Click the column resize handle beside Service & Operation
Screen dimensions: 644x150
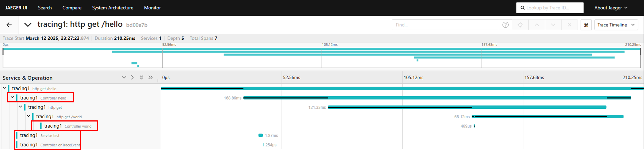tap(159, 81)
